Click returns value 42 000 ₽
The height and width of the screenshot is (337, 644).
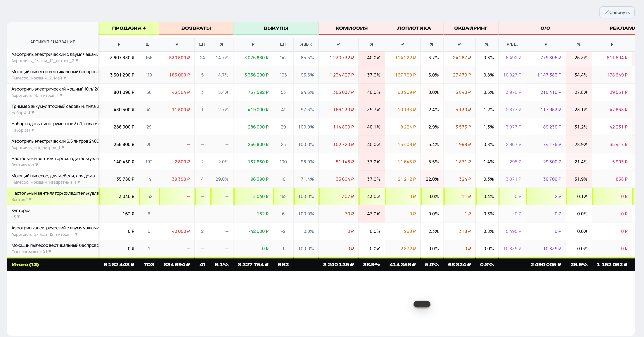(x=181, y=232)
